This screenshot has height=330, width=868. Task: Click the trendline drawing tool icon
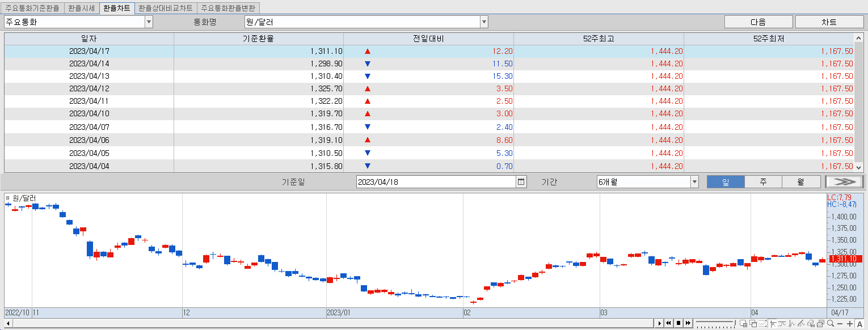pyautogui.click(x=801, y=323)
